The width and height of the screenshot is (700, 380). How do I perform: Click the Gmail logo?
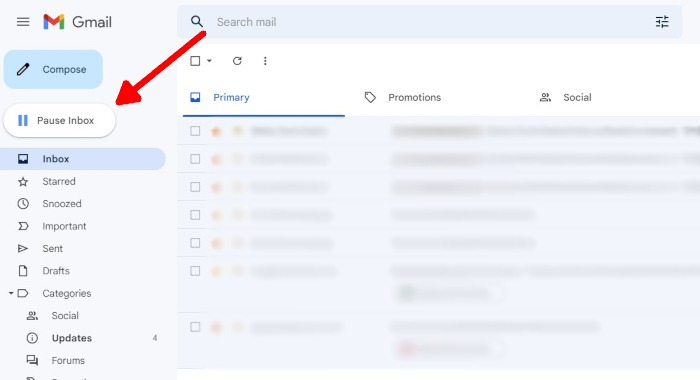77,22
